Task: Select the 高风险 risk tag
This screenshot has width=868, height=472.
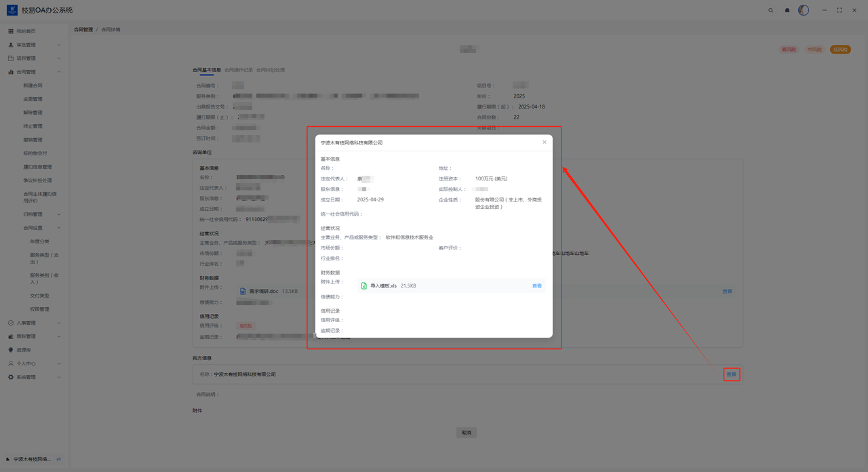Action: 789,50
